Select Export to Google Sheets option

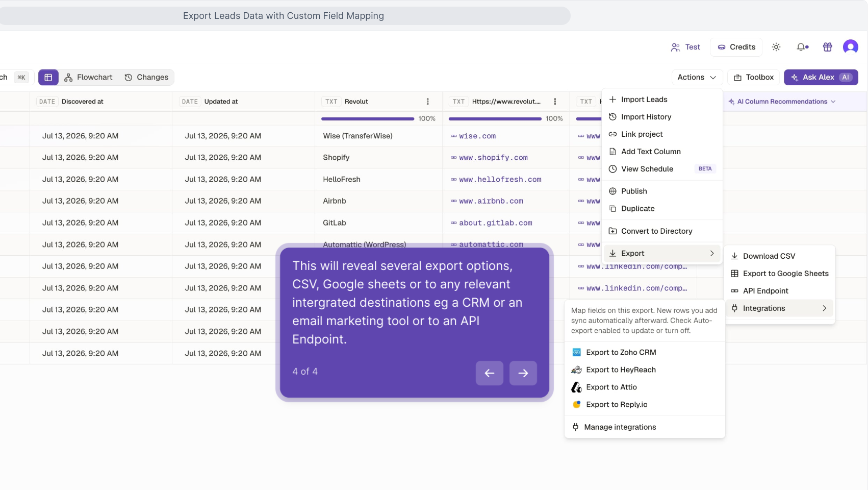(x=780, y=274)
